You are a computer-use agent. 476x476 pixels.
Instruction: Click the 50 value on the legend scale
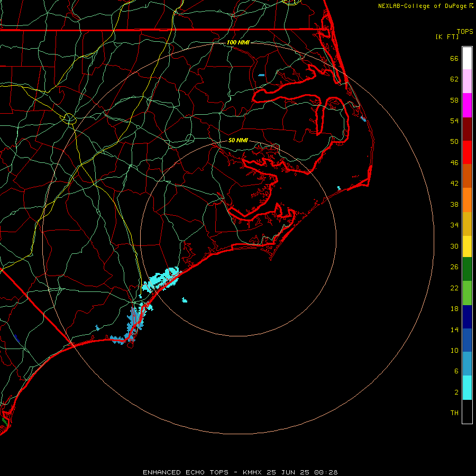point(454,142)
